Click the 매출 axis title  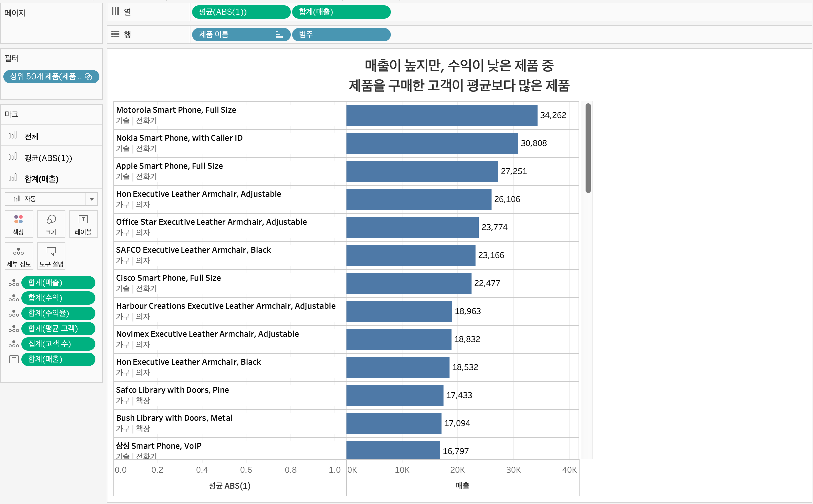(462, 485)
